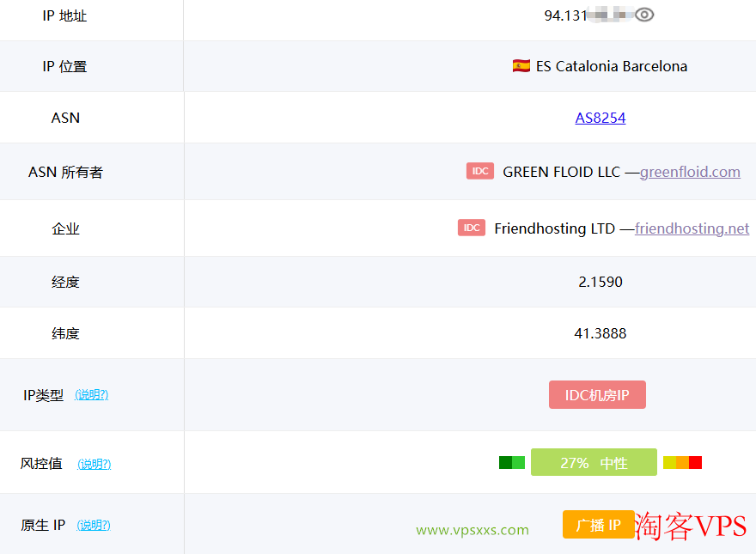Screen dimensions: 756x554
Task: Click the longitude value 2.1590
Action: point(601,282)
